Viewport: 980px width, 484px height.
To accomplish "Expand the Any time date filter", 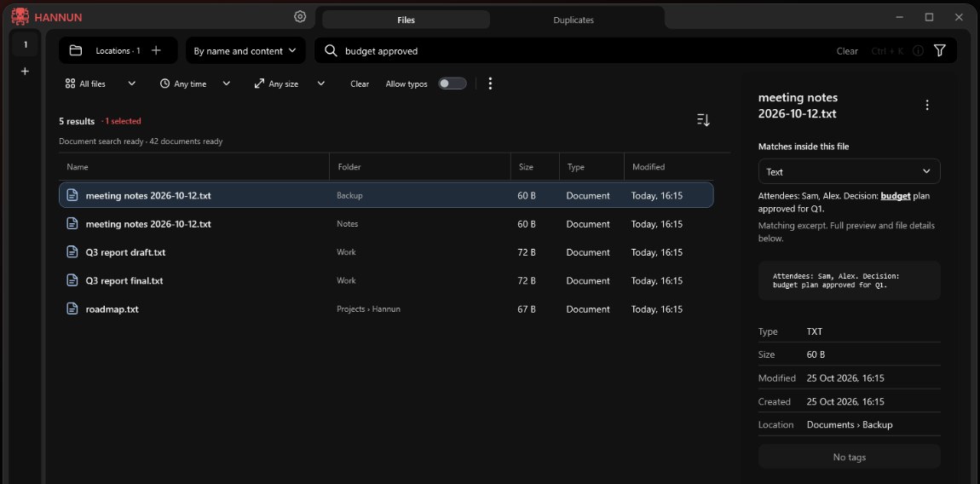I will click(195, 84).
